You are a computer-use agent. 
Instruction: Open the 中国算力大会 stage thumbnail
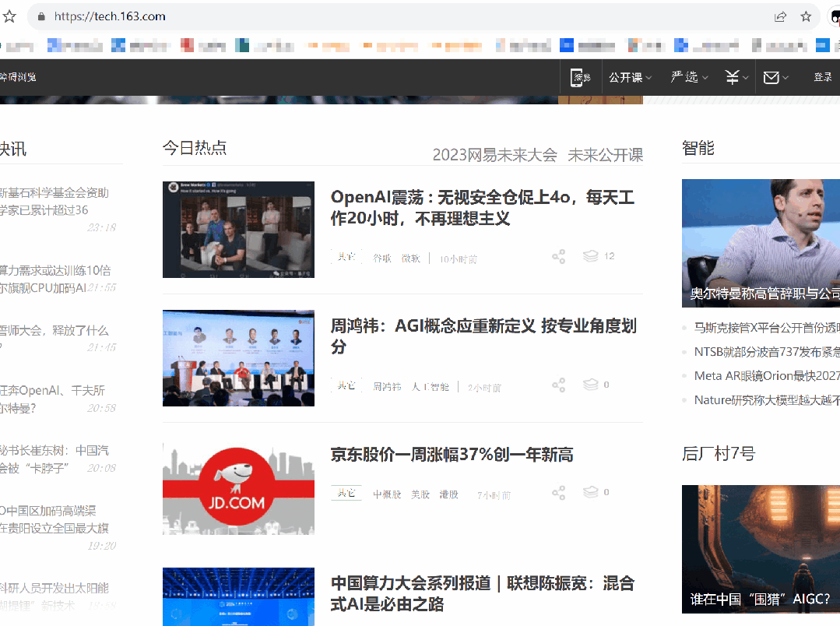pyautogui.click(x=238, y=596)
